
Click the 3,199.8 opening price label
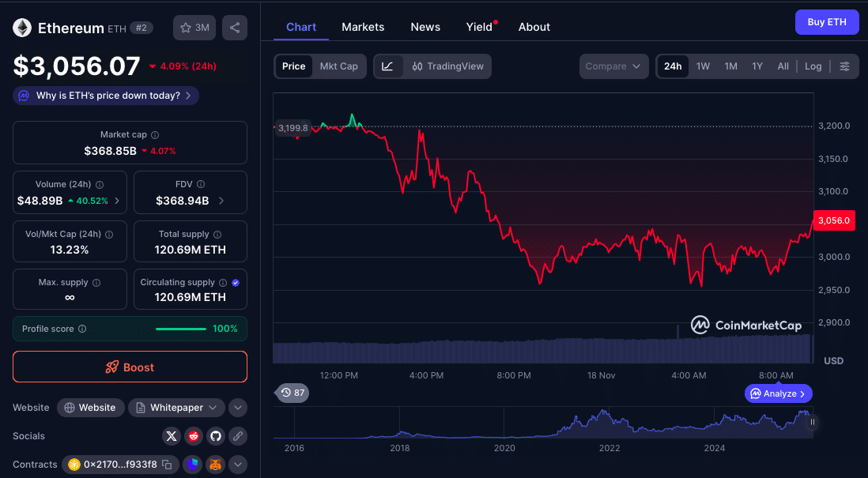click(292, 128)
